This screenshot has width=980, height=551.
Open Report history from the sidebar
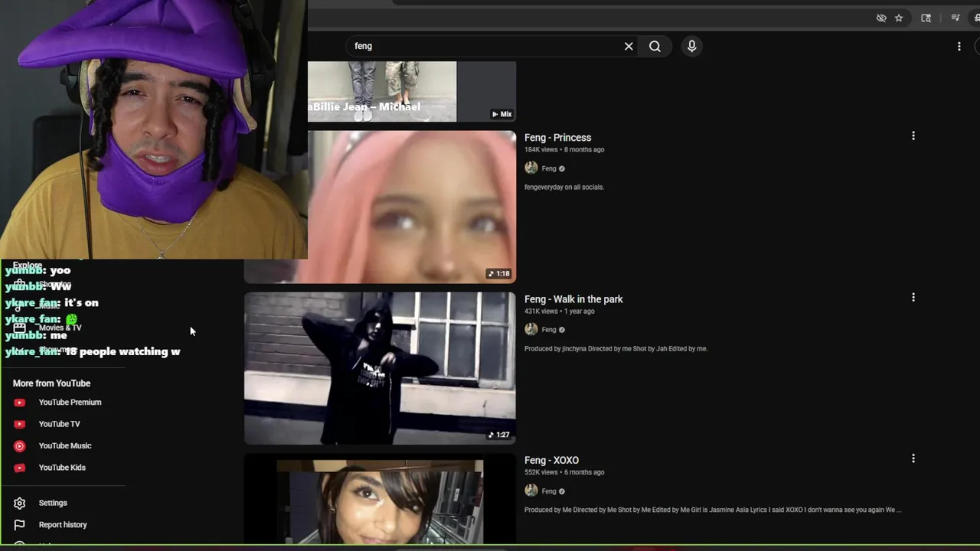click(64, 525)
